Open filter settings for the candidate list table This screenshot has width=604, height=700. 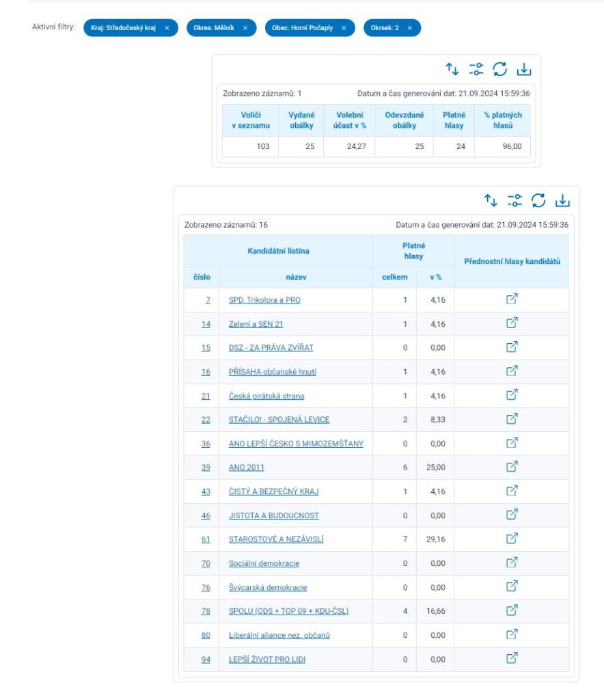[x=514, y=200]
